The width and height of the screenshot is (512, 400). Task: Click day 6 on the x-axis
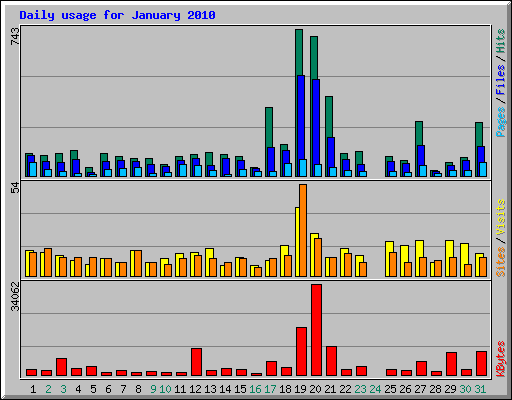108,389
